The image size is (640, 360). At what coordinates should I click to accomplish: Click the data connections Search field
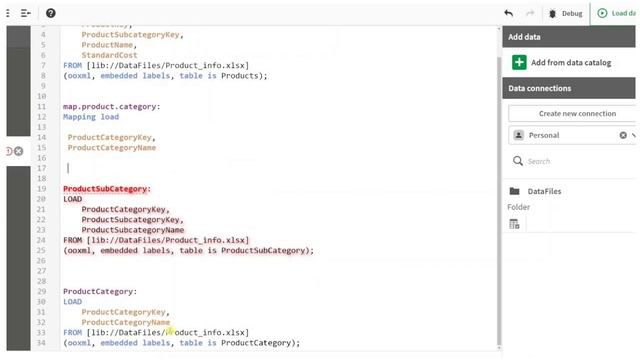571,161
